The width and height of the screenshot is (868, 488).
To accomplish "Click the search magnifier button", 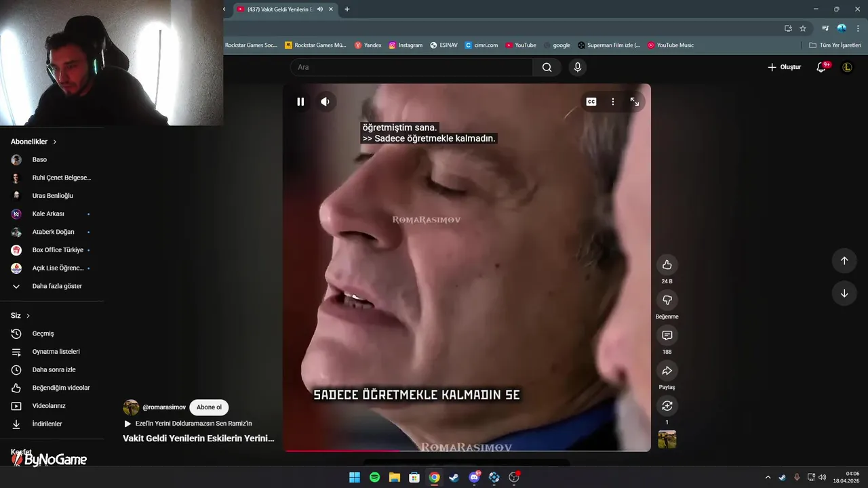I will click(x=547, y=67).
